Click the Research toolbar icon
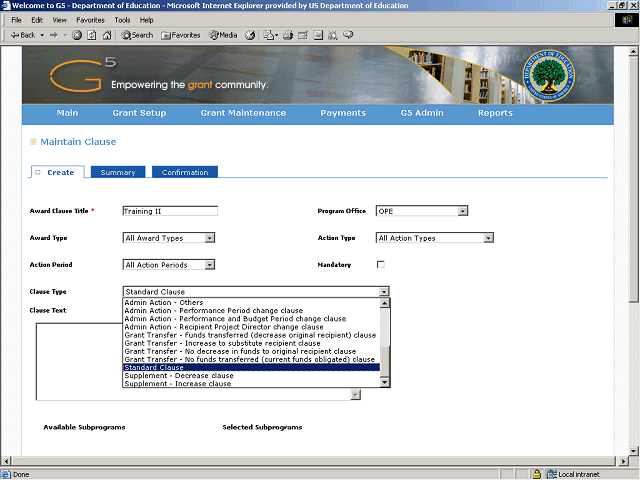The image size is (640, 480). point(333,35)
